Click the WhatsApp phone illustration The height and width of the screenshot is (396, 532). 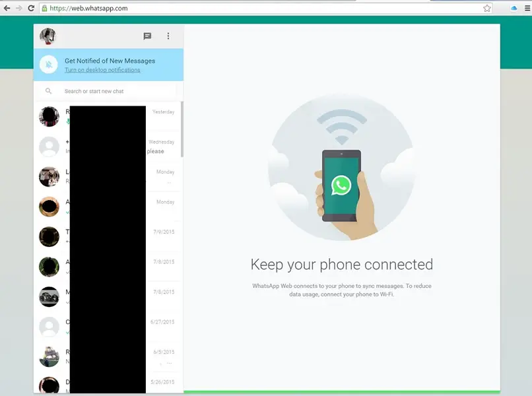coord(342,167)
